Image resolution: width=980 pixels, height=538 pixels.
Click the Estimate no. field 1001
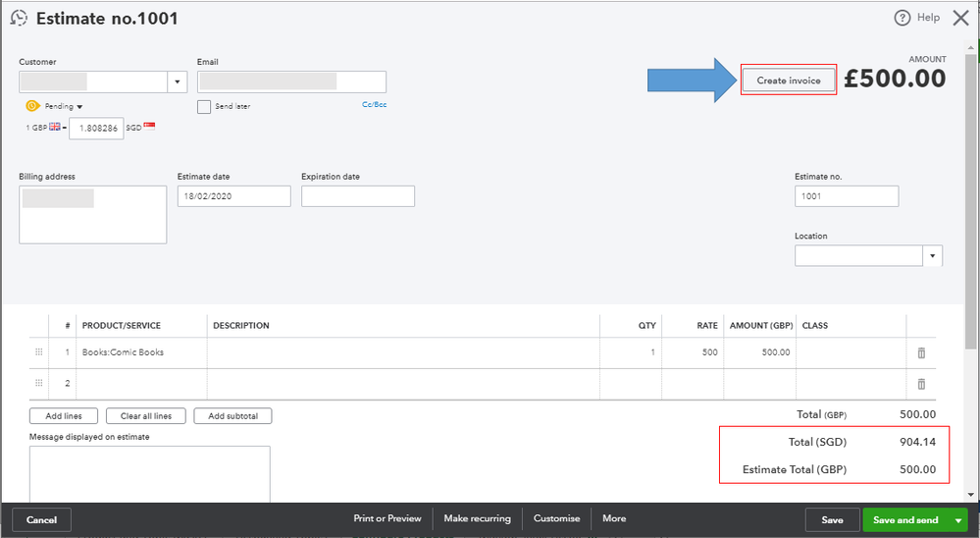pyautogui.click(x=847, y=196)
